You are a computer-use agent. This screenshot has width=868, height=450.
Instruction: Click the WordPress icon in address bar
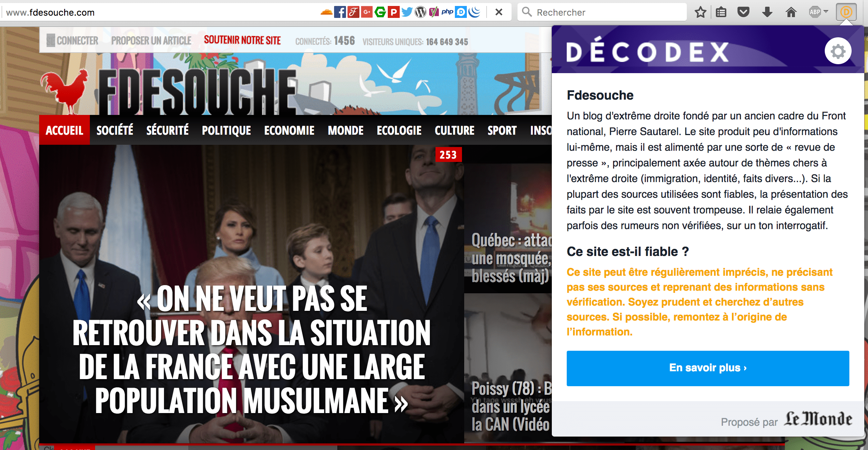coord(420,12)
